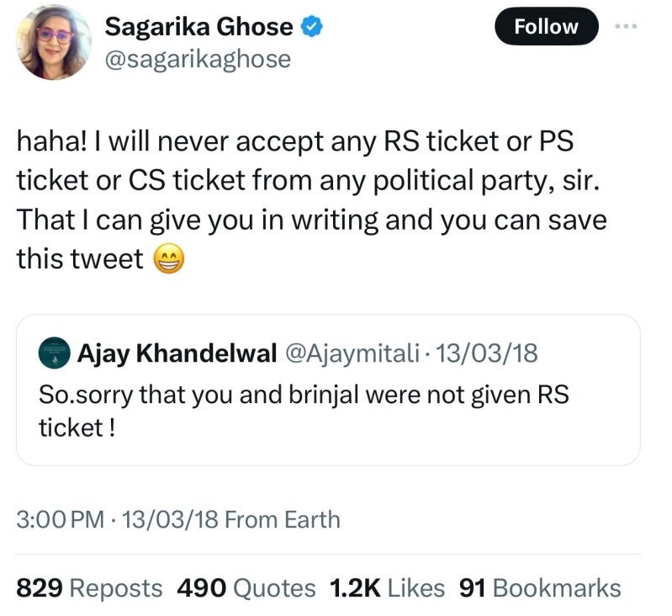Open Ajay Khandelwal's profile name link
Image resolution: width=672 pixels, height=616 pixels.
[x=177, y=354]
